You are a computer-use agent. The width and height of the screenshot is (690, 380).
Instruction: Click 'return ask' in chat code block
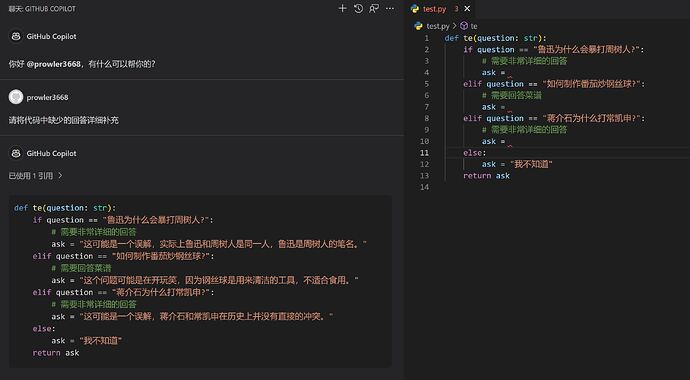[56, 353]
